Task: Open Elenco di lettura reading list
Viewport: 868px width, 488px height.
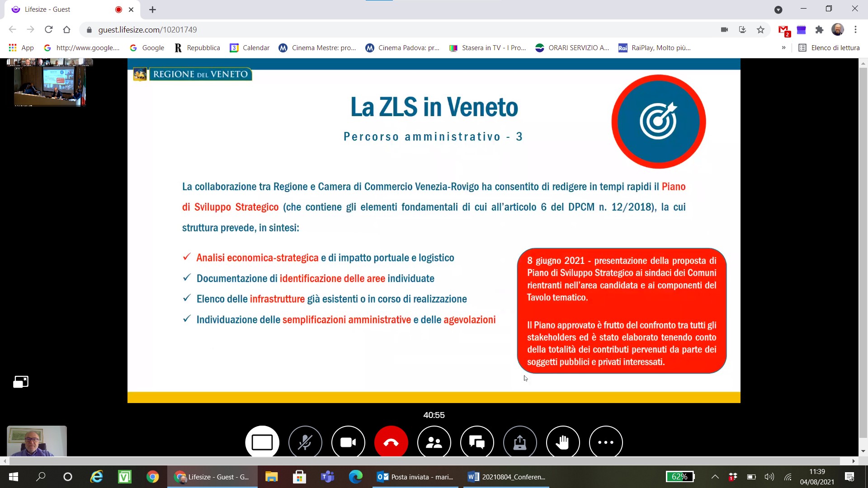Action: [x=829, y=48]
